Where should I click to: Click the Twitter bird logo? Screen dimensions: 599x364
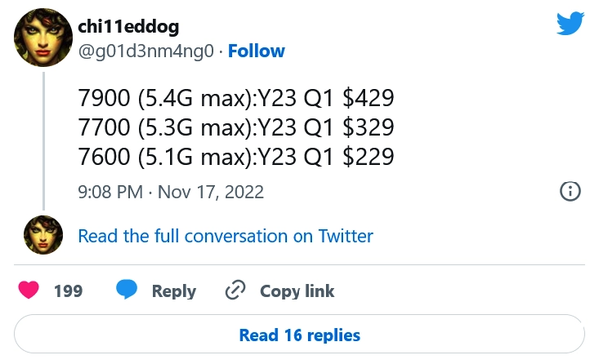pyautogui.click(x=570, y=24)
